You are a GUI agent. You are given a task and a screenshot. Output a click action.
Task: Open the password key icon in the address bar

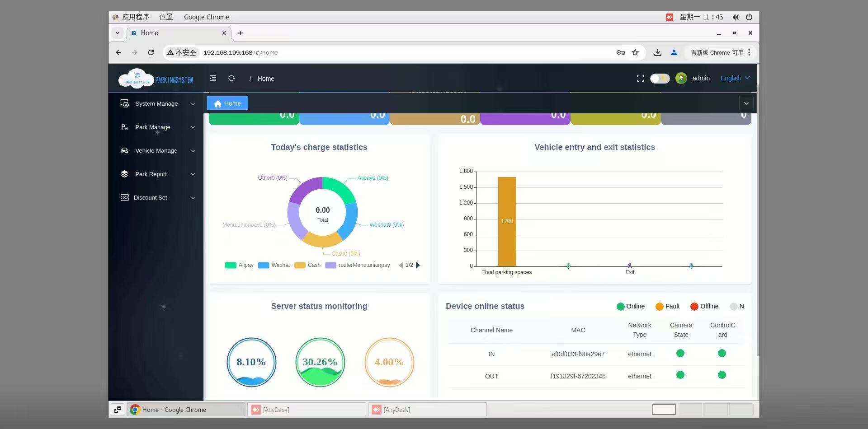[621, 52]
